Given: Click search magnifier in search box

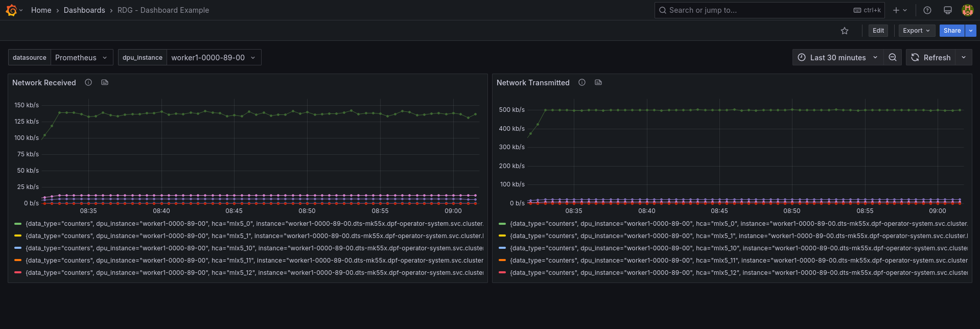Looking at the screenshot, I should click(x=663, y=10).
